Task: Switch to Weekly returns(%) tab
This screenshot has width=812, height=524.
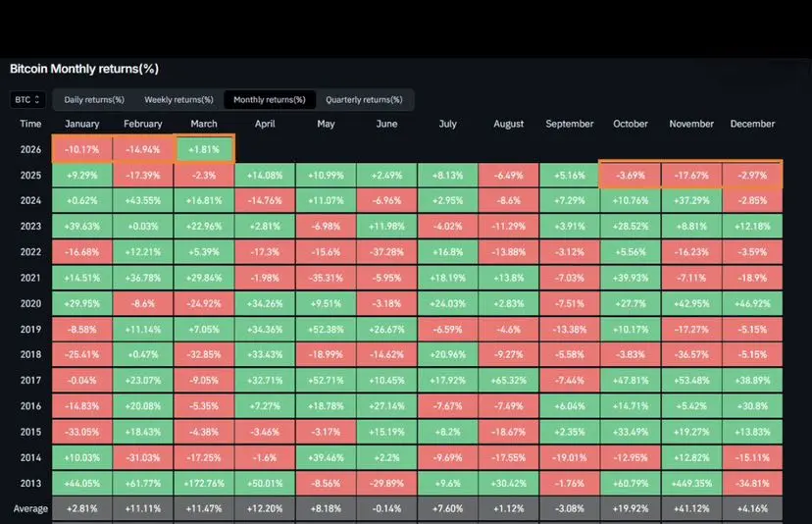Action: (x=178, y=99)
